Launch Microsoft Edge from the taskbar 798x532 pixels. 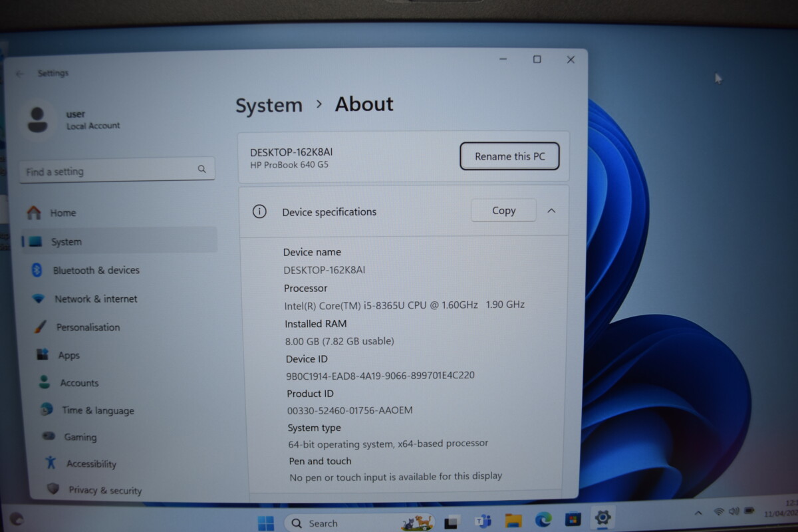[543, 520]
